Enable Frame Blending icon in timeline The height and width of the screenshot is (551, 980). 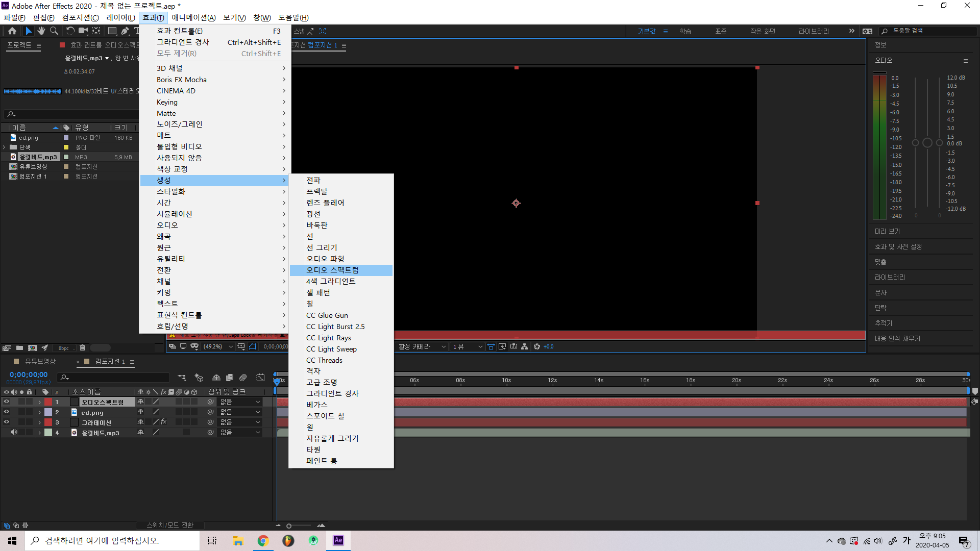point(230,378)
